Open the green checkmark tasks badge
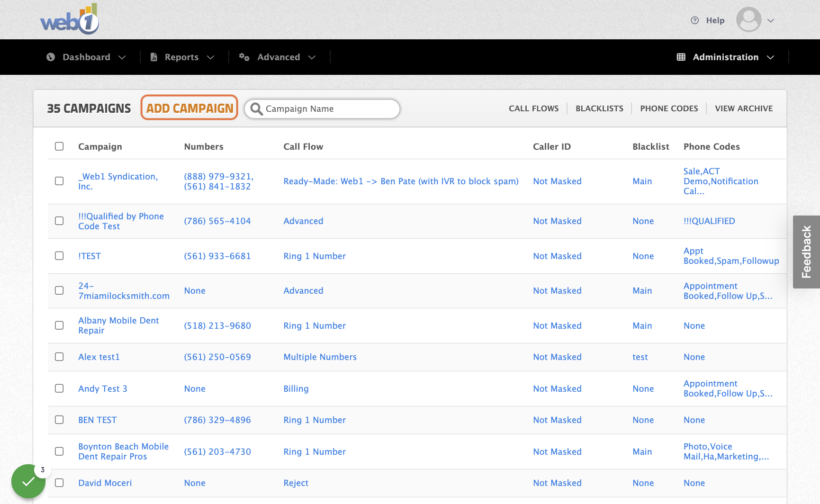The height and width of the screenshot is (504, 820). 28,481
